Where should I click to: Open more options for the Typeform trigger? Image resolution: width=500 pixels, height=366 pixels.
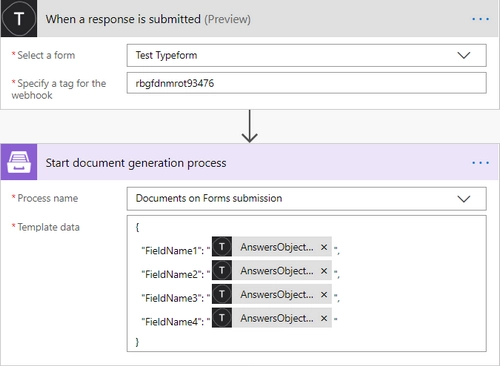480,19
